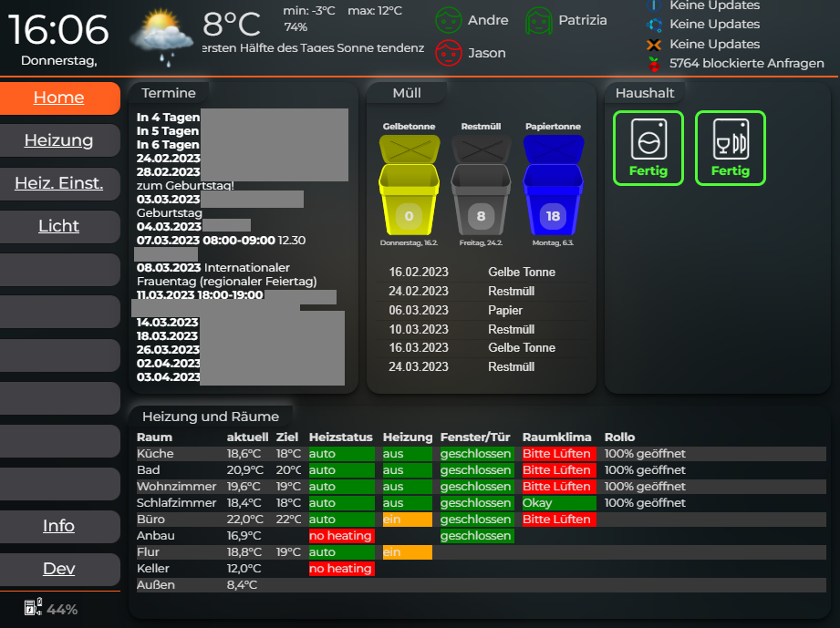This screenshot has width=840, height=628.
Task: Click the Müll panel header
Action: coord(407,93)
